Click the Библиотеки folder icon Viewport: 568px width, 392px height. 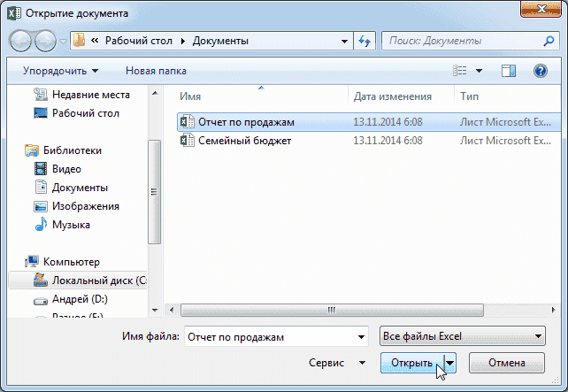(x=32, y=150)
